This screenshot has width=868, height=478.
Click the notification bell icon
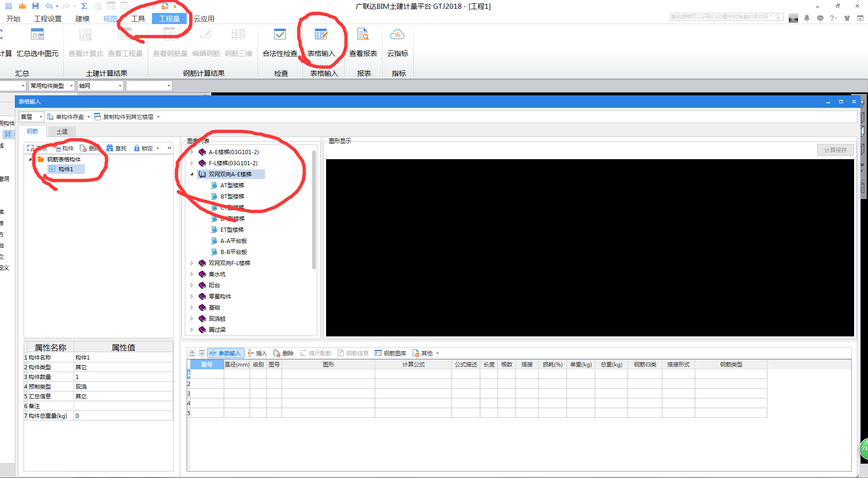807,18
